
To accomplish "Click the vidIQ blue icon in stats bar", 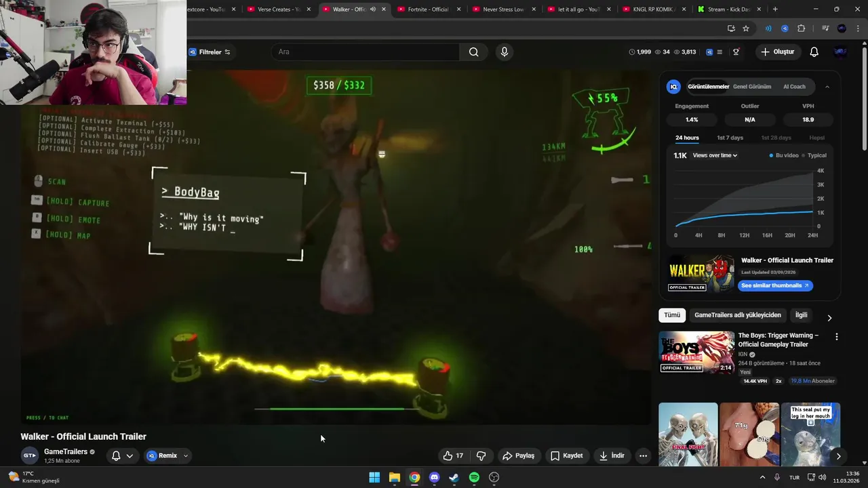I will [709, 52].
